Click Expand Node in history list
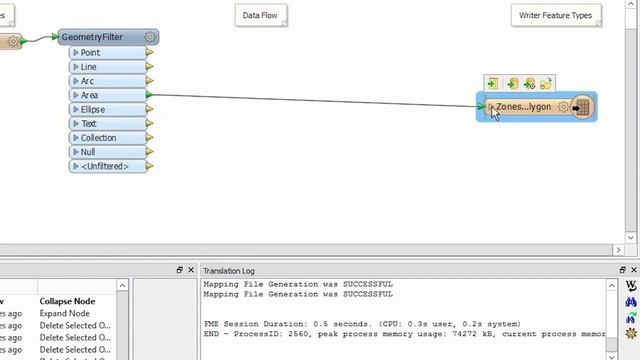Image resolution: width=640 pixels, height=360 pixels. pyautogui.click(x=64, y=313)
